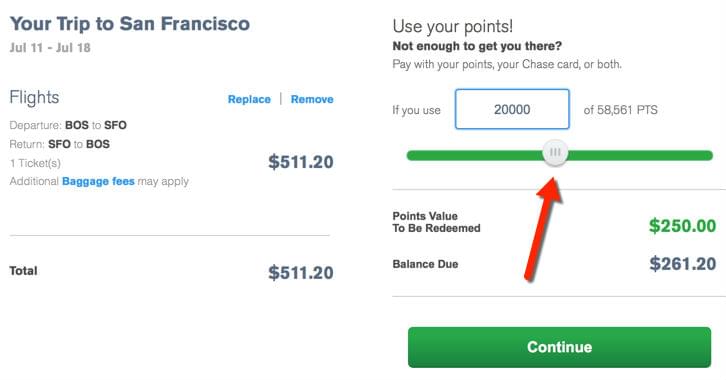Click the green Continue button
This screenshot has width=726, height=380.
point(559,347)
